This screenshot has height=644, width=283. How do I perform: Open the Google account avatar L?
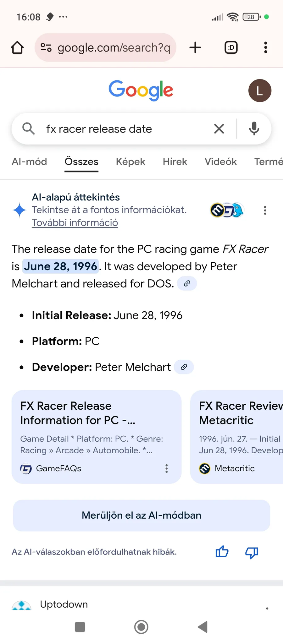pos(260,91)
